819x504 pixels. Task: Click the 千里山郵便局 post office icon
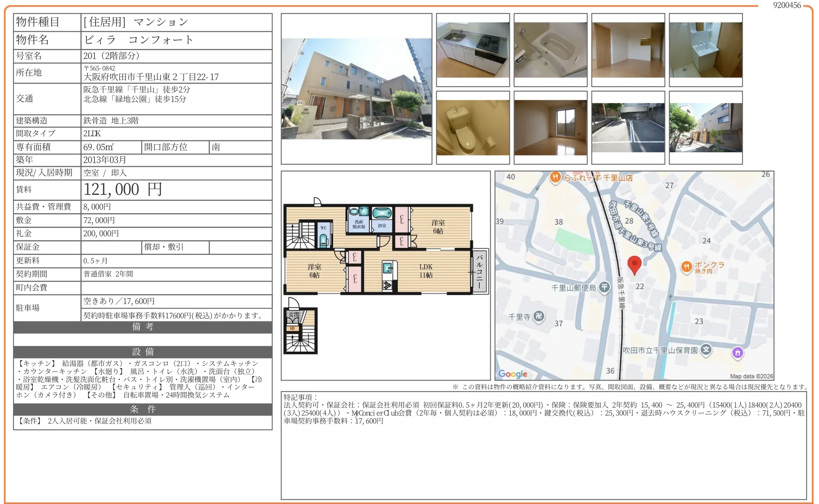[604, 287]
